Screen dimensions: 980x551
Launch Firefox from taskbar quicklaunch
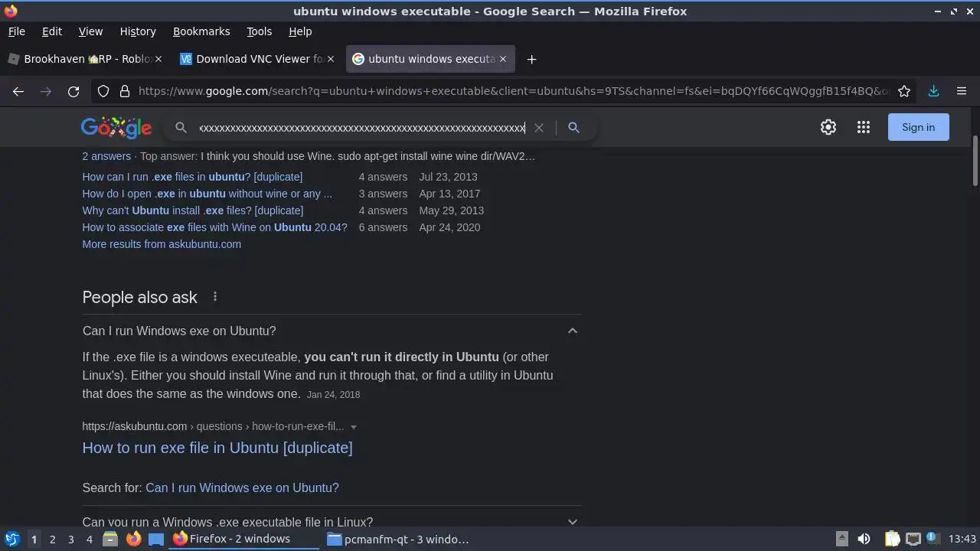pos(133,539)
